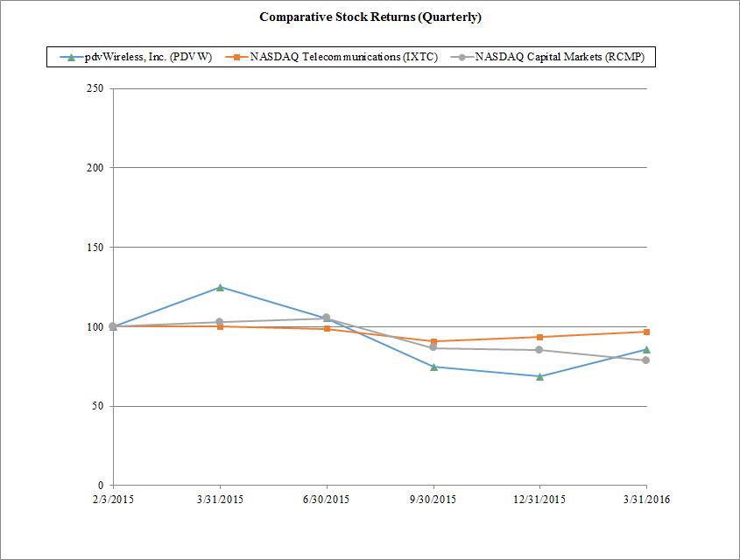Viewport: 740px width, 560px height.
Task: Click the gray circle RCMP legend marker
Action: click(x=462, y=57)
